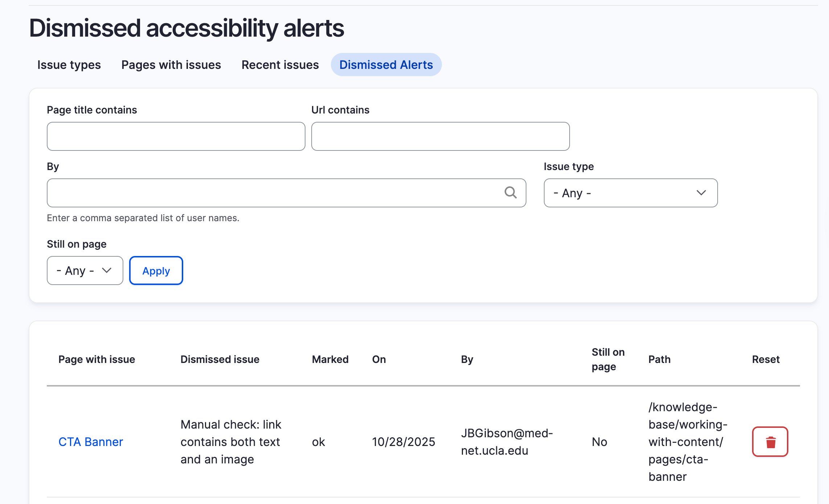Click the search magnifier in By field

click(x=510, y=193)
